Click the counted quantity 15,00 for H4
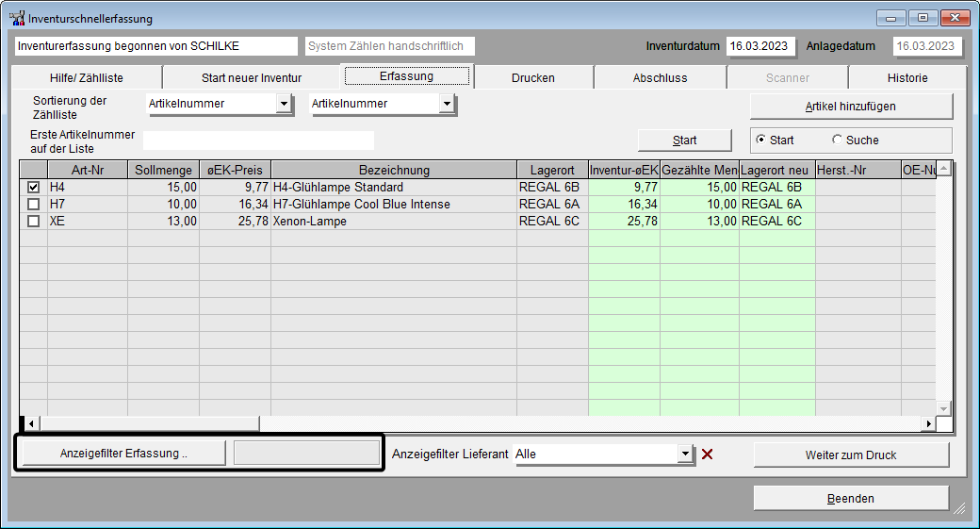Viewport: 980px width, 529px height. 699,187
